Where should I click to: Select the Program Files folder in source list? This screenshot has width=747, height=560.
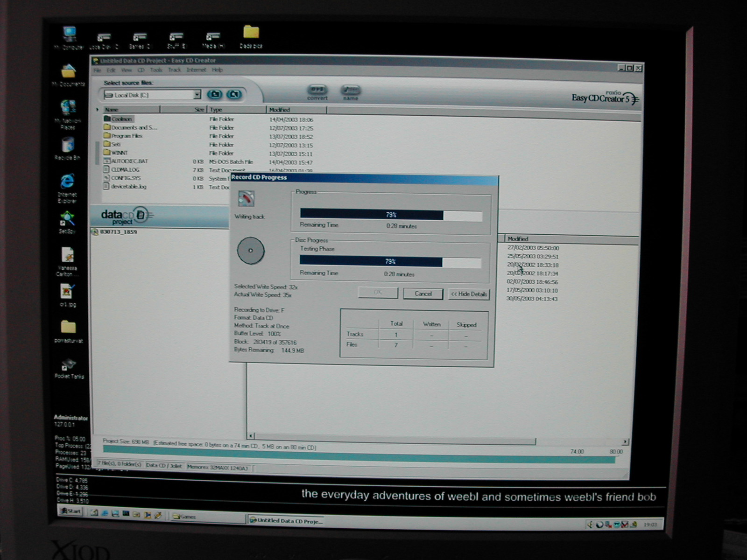click(126, 136)
